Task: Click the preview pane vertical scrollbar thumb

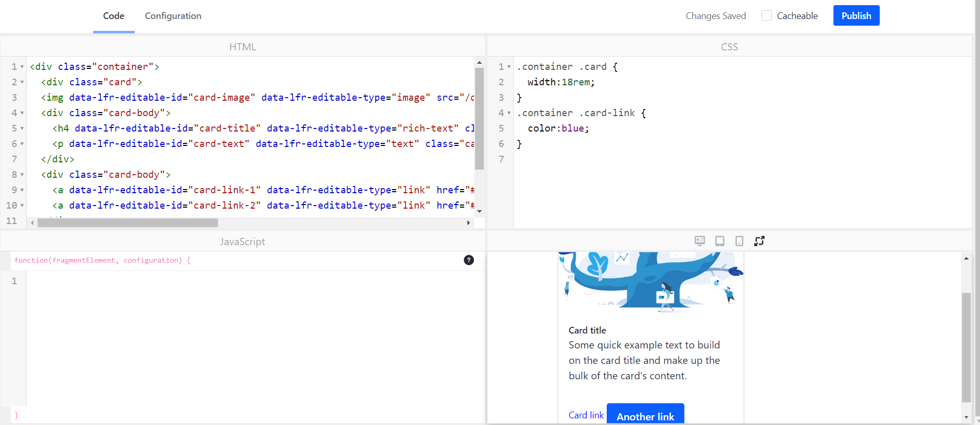Action: (967, 347)
